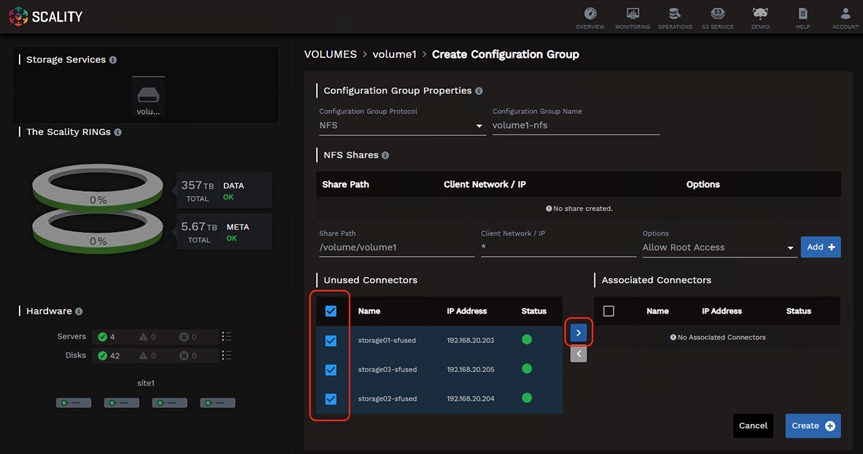Open Disks list view icon
Image resolution: width=863 pixels, height=454 pixels.
coord(226,355)
